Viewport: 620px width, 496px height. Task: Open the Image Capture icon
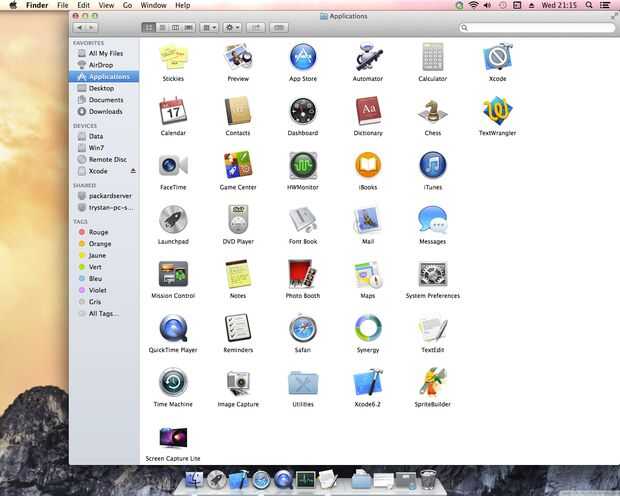click(x=238, y=383)
